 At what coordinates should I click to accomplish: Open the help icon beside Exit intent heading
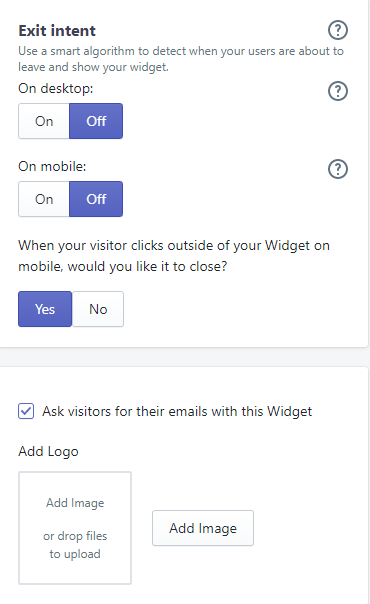[x=338, y=30]
